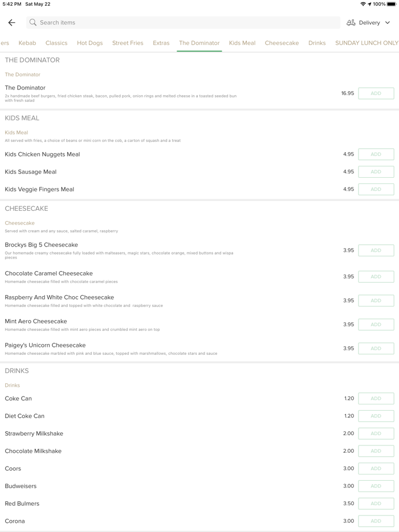Viewport: 399px width, 532px height.
Task: Tap the back arrow icon
Action: (11, 23)
